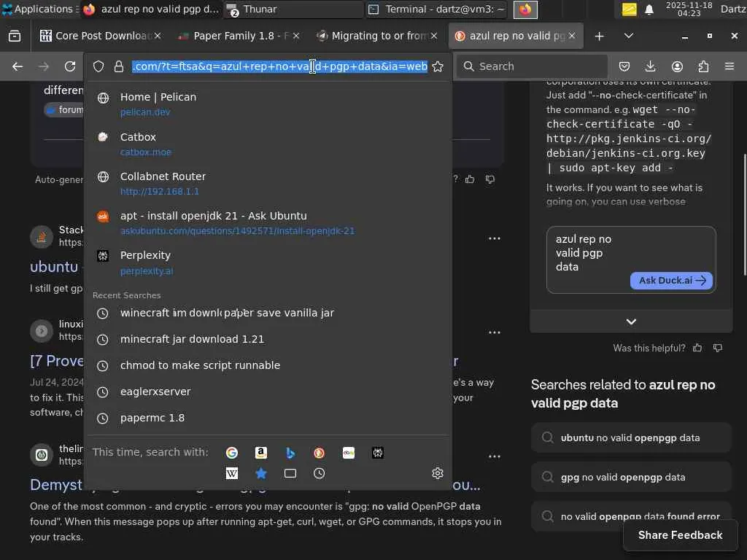The width and height of the screenshot is (747, 560).
Task: Open the yellow mail tray icon in the panel
Action: [630, 9]
